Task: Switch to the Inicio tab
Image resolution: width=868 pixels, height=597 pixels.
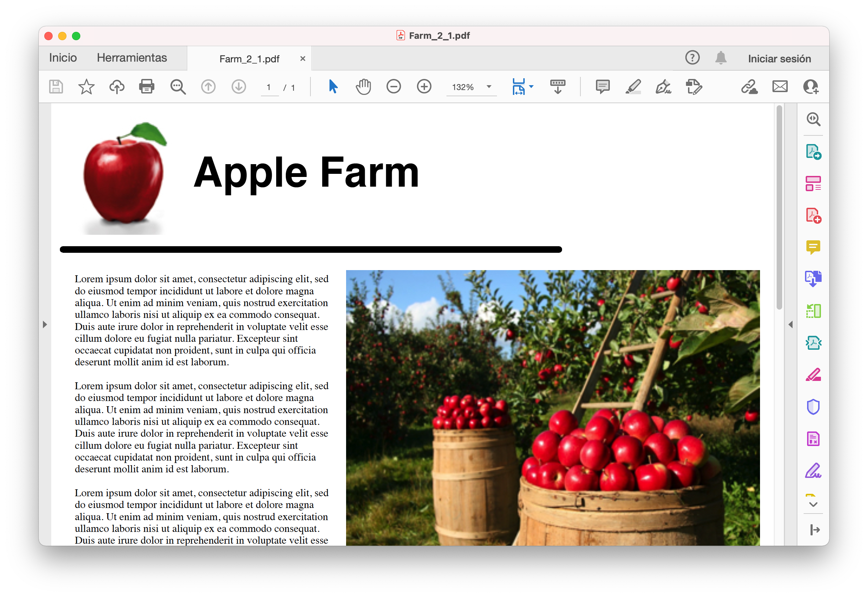Action: [63, 57]
